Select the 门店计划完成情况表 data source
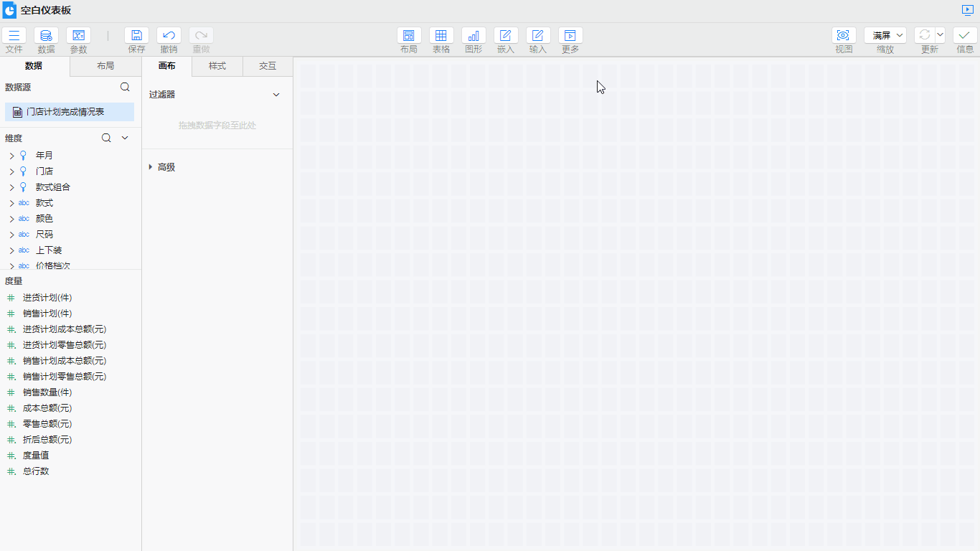Screen dimensions: 980x551 (x=69, y=112)
